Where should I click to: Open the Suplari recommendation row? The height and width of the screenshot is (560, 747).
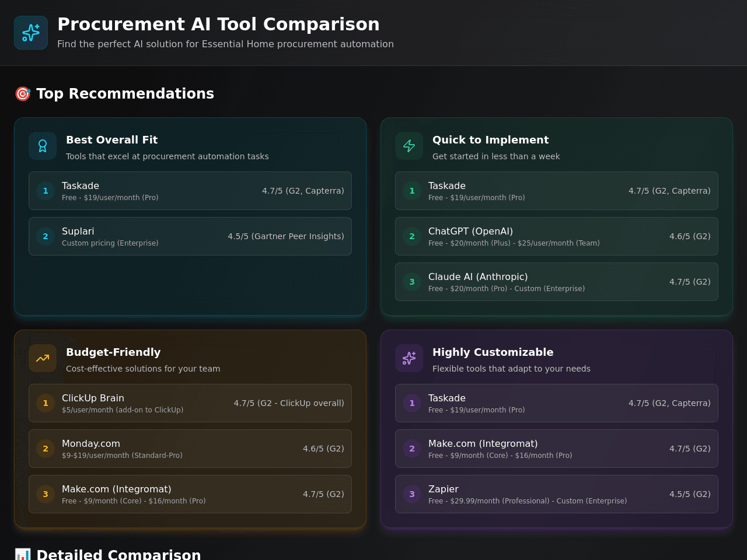point(190,236)
